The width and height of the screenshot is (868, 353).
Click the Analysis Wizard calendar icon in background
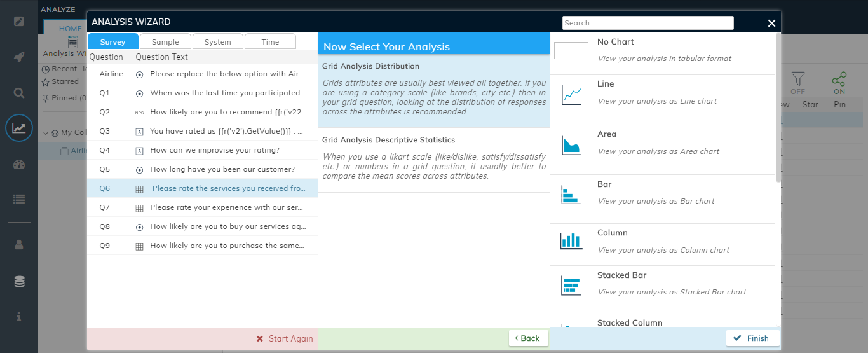72,42
